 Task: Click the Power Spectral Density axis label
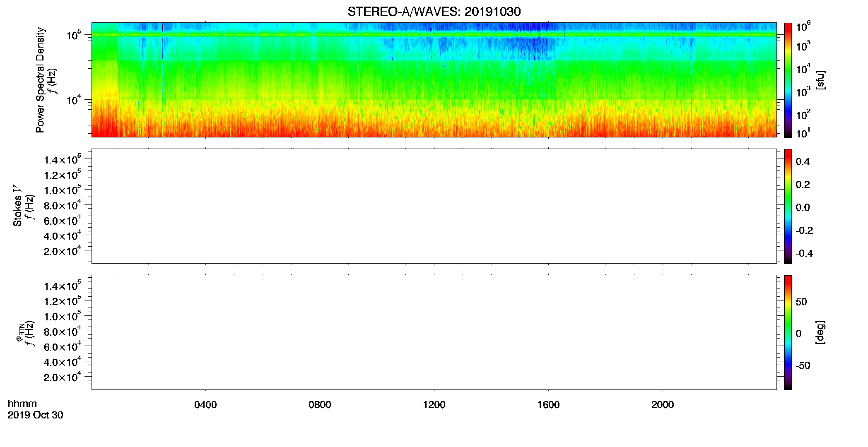click(40, 80)
